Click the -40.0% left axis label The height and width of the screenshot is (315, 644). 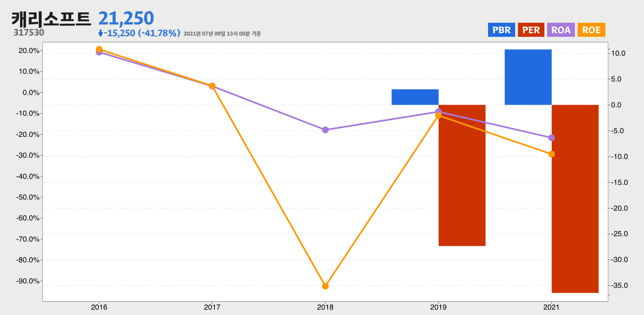coord(28,176)
